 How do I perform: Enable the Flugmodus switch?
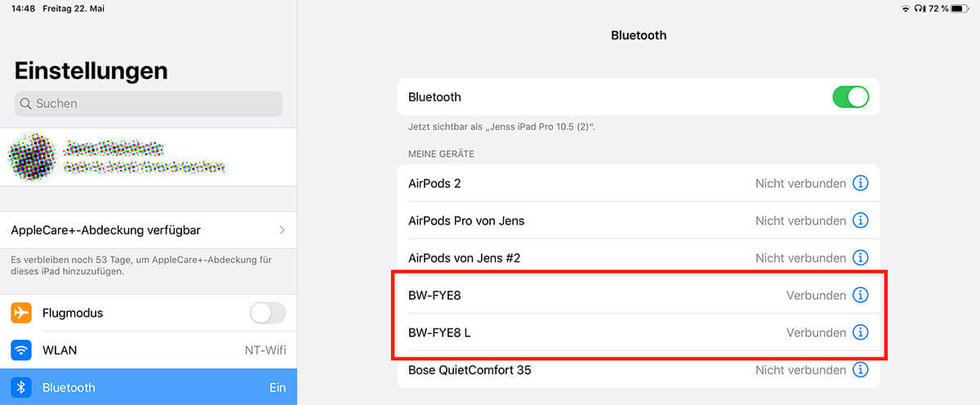click(x=267, y=313)
